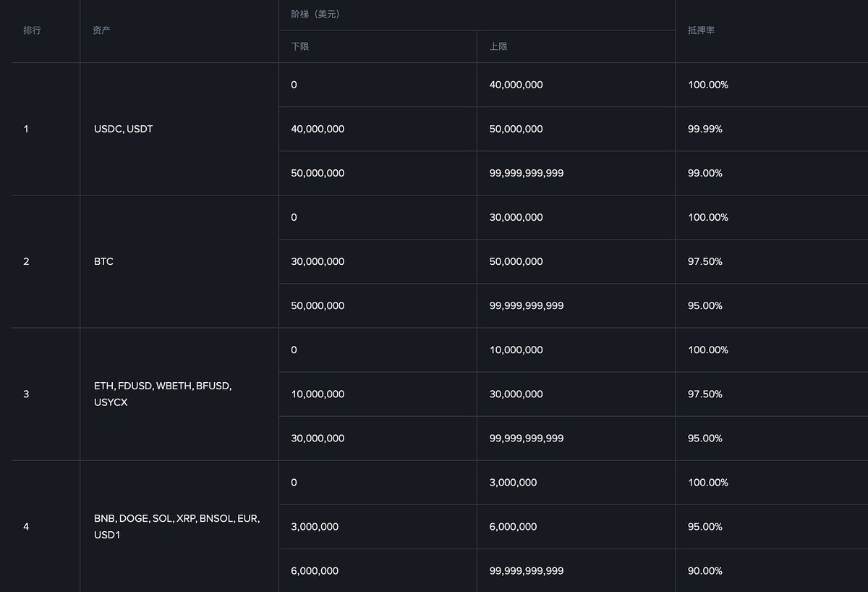The width and height of the screenshot is (868, 592).
Task: Click upper limit 40,000,000 in USDC, USDT group
Action: coord(516,85)
